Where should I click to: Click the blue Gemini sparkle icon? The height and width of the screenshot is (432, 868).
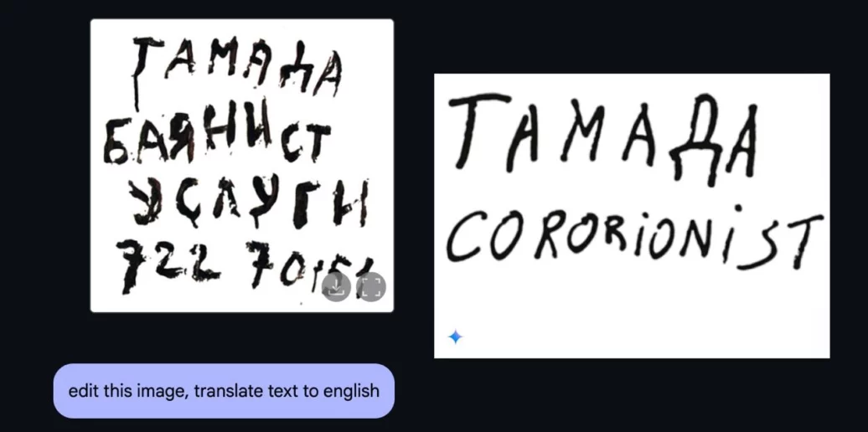tap(455, 337)
